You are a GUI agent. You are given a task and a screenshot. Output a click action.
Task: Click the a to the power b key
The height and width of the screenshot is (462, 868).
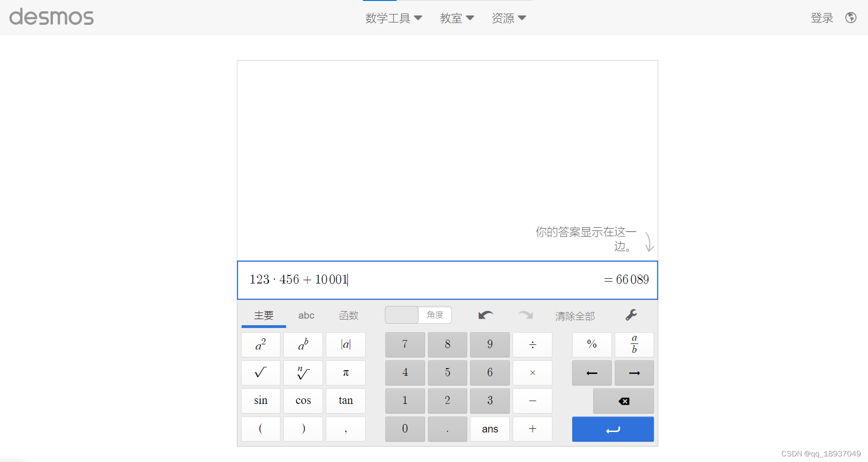tap(303, 345)
